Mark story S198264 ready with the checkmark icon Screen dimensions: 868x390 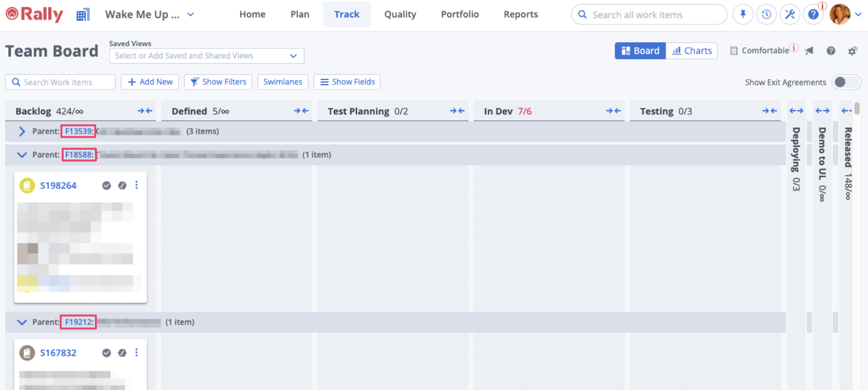click(x=106, y=185)
